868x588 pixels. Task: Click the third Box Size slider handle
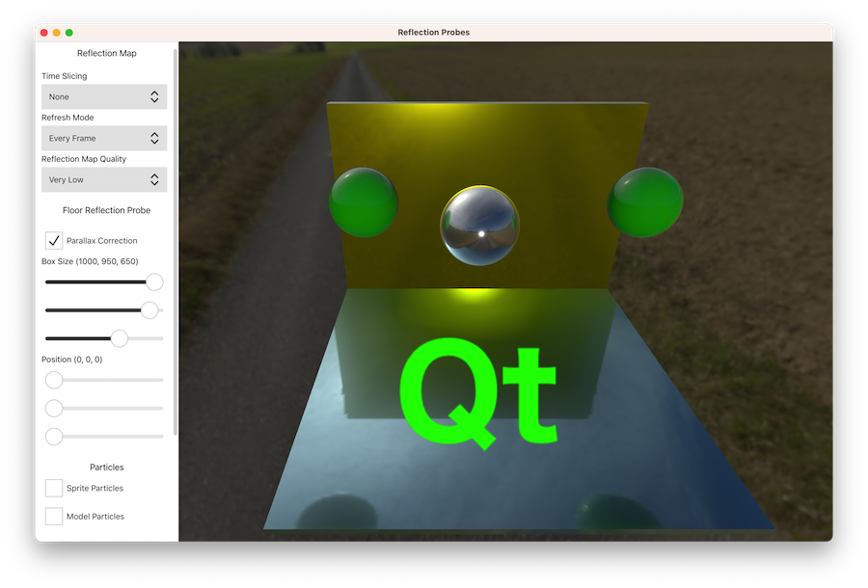point(120,338)
